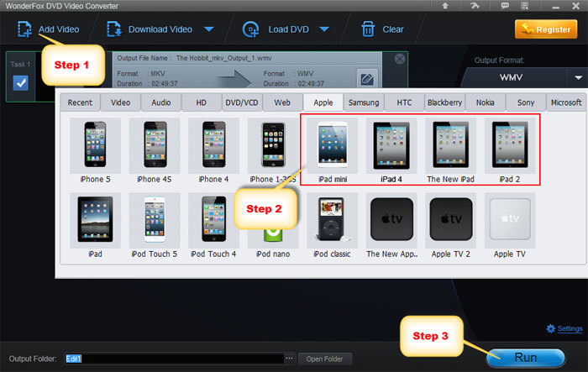Switch to the DVD/VCD tab
Viewport: 588px width, 372px height.
point(242,102)
